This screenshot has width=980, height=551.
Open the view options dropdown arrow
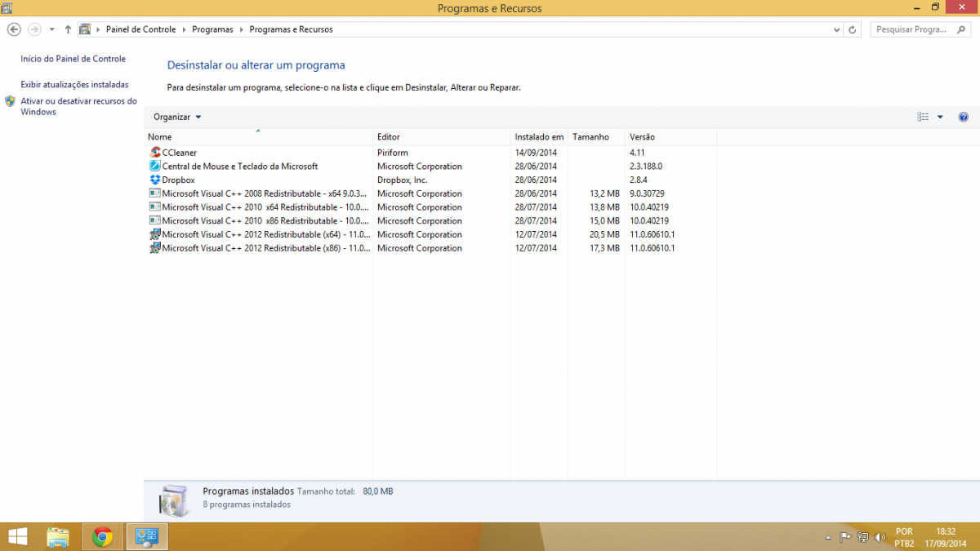[940, 117]
